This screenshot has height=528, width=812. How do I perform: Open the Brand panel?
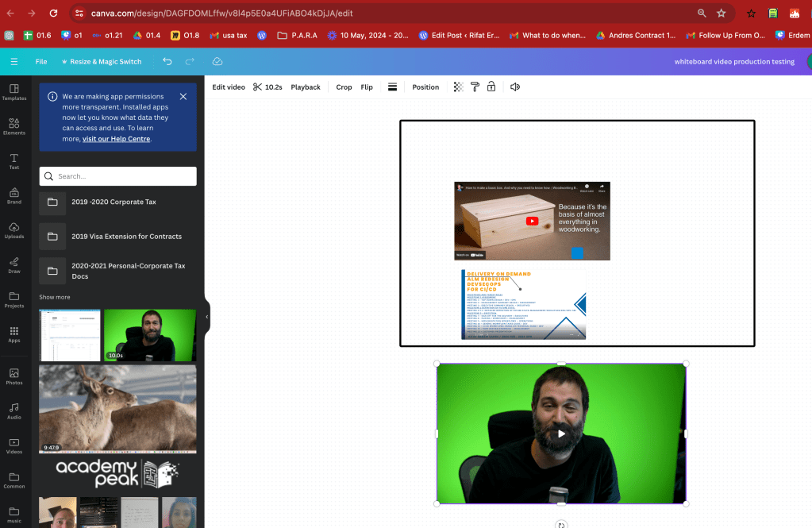(x=14, y=196)
